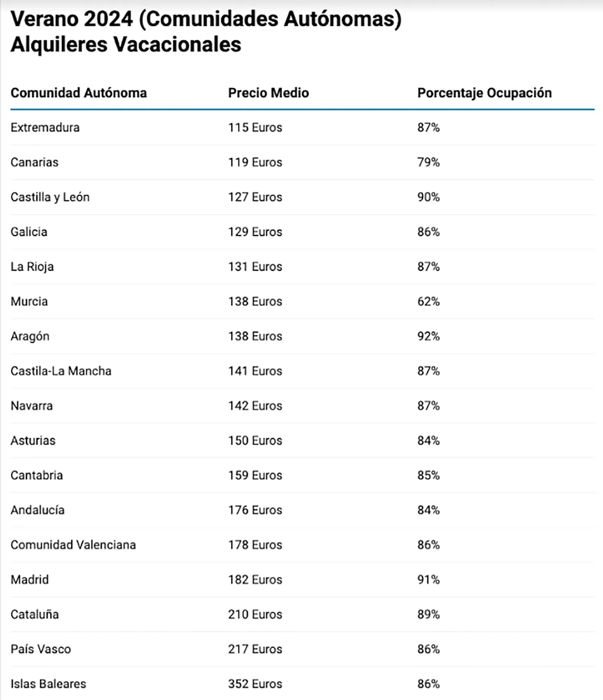
Task: Click Madrid occupancy value 91%
Action: [428, 580]
